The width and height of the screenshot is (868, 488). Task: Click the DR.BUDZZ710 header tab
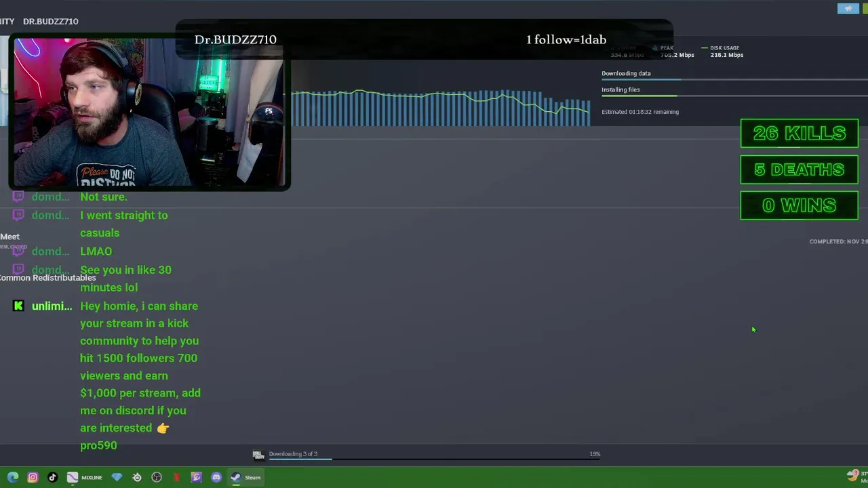tap(50, 21)
